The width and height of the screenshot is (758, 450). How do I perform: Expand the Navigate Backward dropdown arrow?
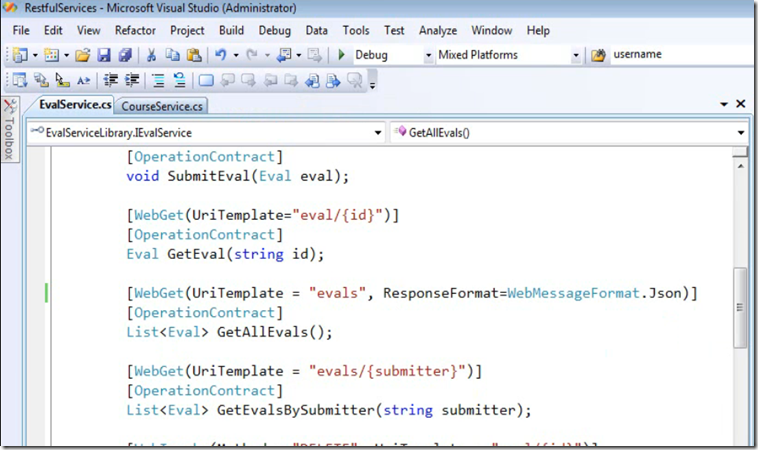pyautogui.click(x=299, y=55)
